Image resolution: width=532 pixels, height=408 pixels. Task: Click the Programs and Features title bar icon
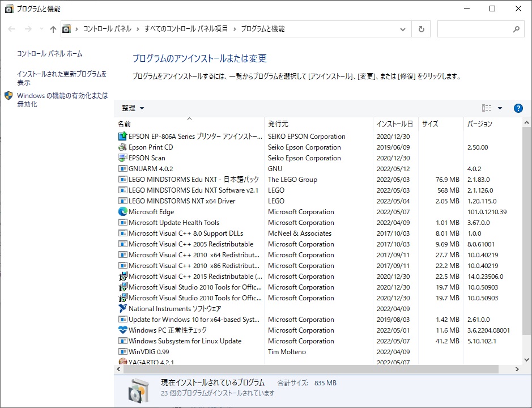pos(9,9)
